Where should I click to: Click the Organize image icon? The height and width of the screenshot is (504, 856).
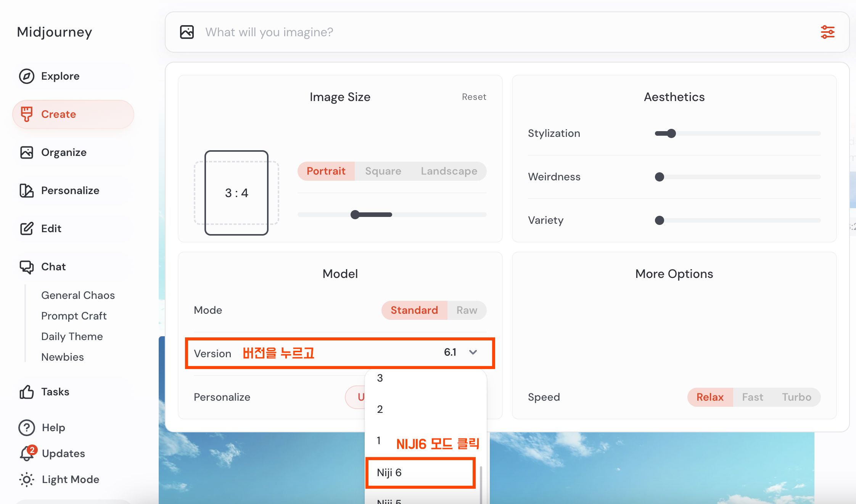27,152
